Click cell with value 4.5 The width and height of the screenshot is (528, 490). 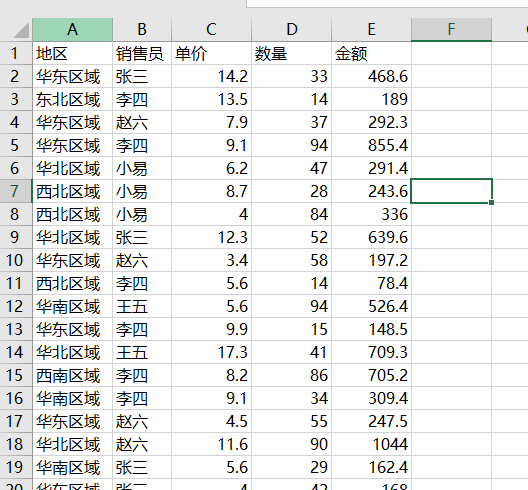point(211,421)
